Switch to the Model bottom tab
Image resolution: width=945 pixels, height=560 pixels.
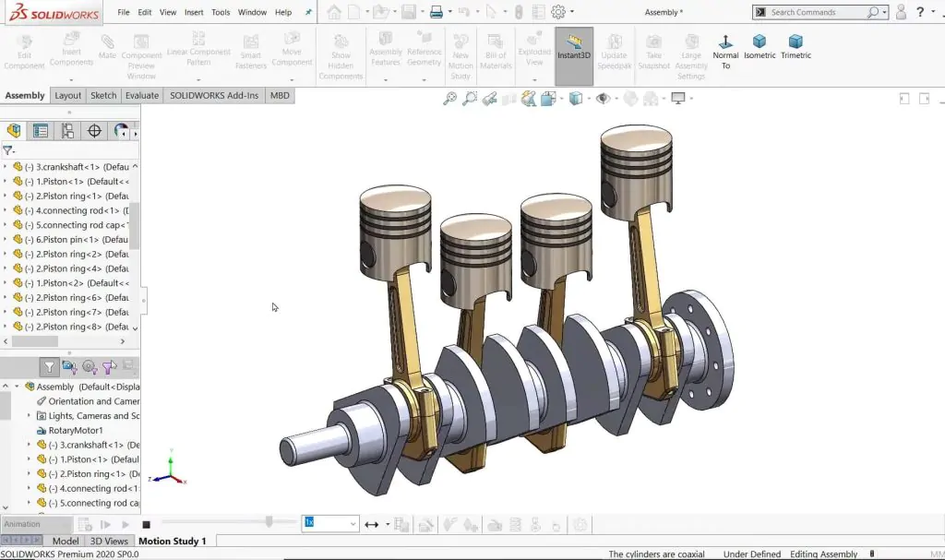(x=66, y=541)
